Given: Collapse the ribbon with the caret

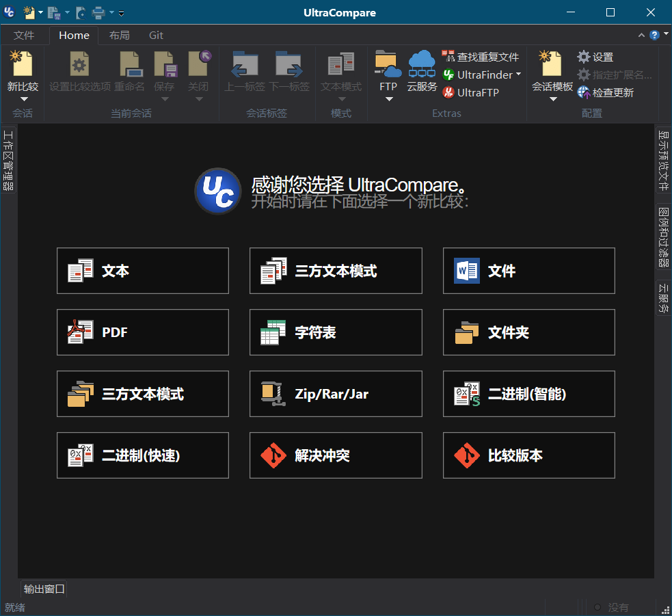Looking at the screenshot, I should click(641, 35).
